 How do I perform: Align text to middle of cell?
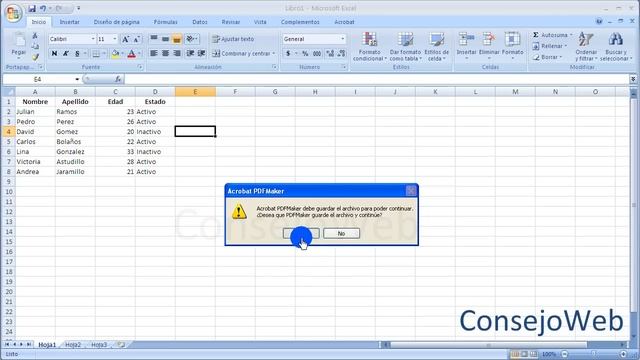pyautogui.click(x=165, y=39)
